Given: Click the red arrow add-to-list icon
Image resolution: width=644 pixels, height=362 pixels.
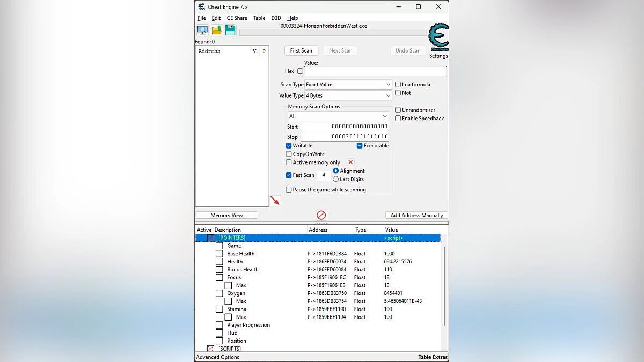Looking at the screenshot, I should coord(275,201).
